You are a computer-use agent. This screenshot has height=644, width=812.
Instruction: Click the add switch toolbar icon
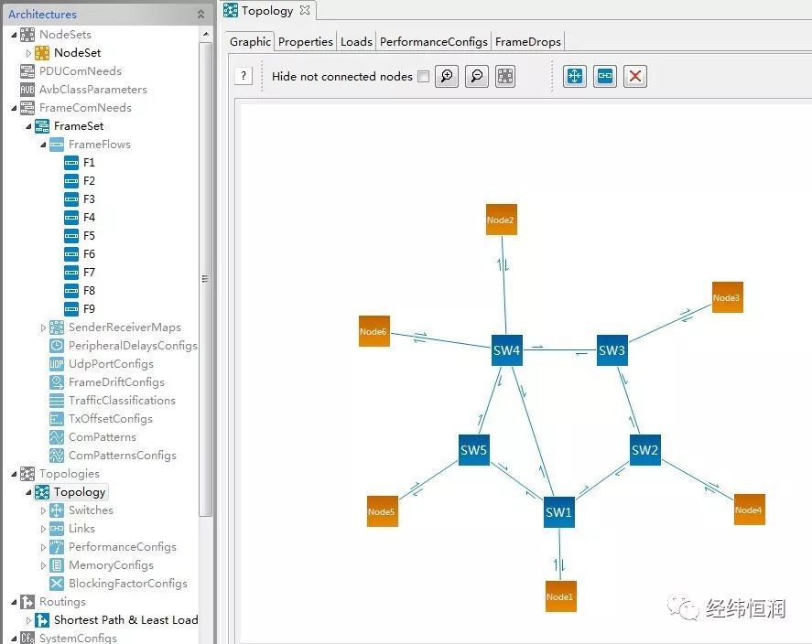click(575, 77)
